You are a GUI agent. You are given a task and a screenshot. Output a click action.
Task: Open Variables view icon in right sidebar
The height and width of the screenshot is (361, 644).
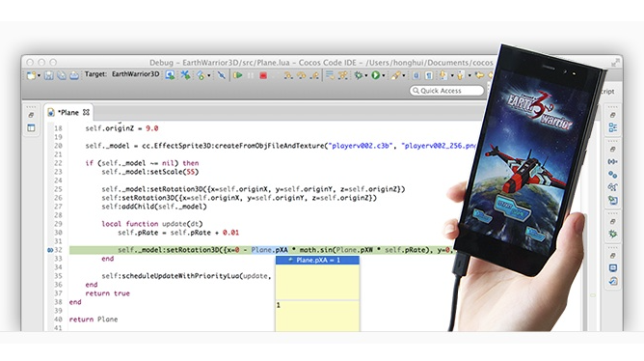pos(613,161)
